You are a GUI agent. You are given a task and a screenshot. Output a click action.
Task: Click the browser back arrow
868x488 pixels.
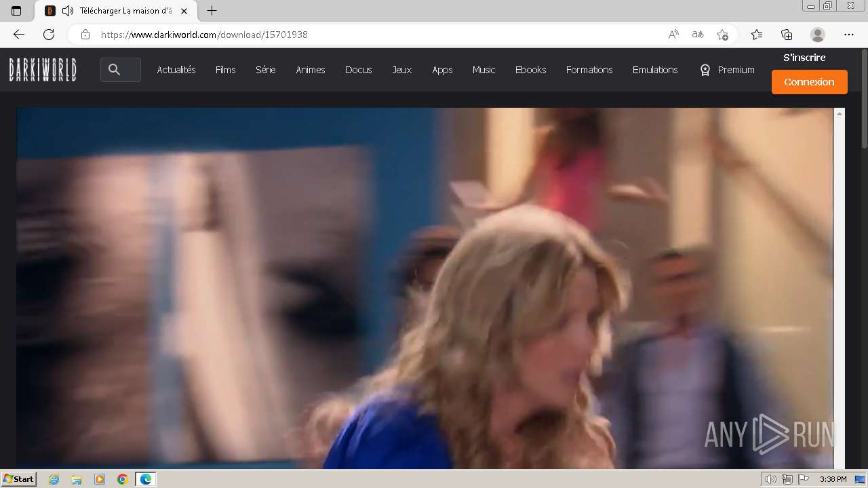19,35
